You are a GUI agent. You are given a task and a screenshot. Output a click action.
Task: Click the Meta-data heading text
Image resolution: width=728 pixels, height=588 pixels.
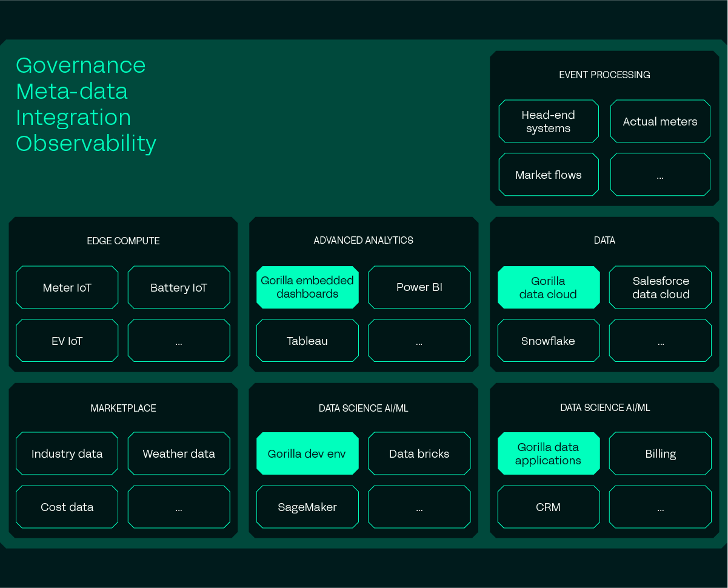pos(72,92)
